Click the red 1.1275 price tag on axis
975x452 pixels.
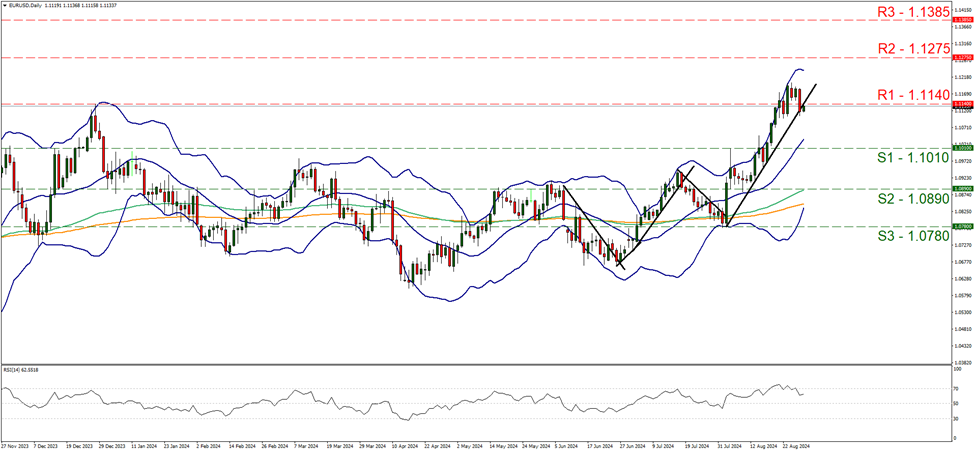click(961, 57)
